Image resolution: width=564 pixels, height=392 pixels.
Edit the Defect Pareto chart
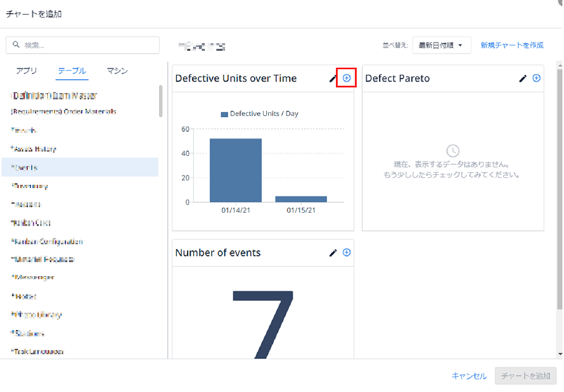523,79
